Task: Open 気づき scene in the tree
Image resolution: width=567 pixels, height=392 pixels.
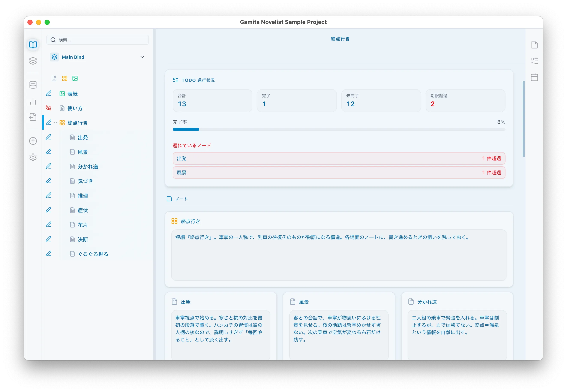Action: point(85,181)
